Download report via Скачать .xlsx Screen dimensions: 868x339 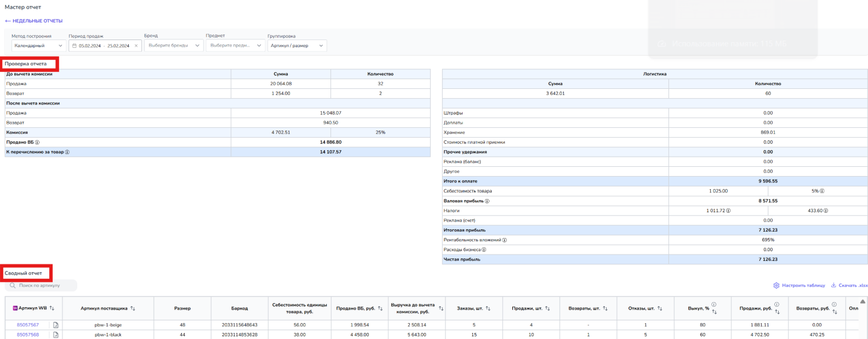[x=849, y=285]
